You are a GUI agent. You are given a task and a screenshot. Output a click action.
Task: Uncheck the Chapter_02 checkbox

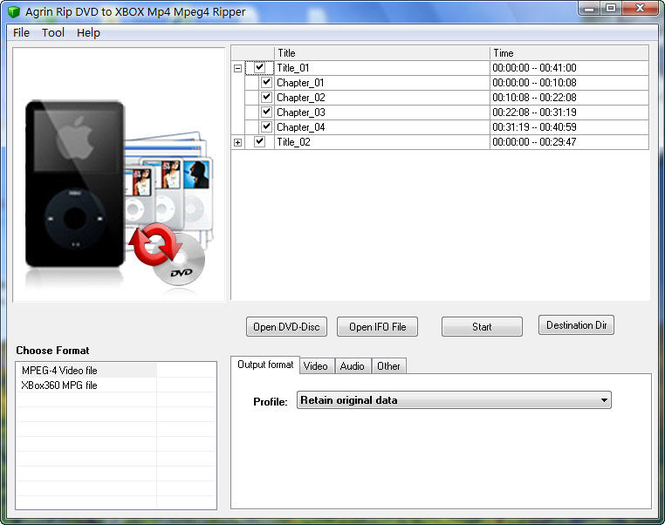point(266,97)
